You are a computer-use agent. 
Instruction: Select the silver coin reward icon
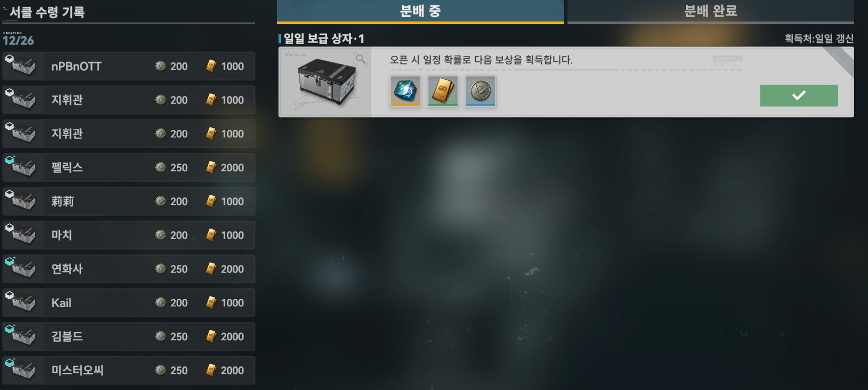point(480,91)
